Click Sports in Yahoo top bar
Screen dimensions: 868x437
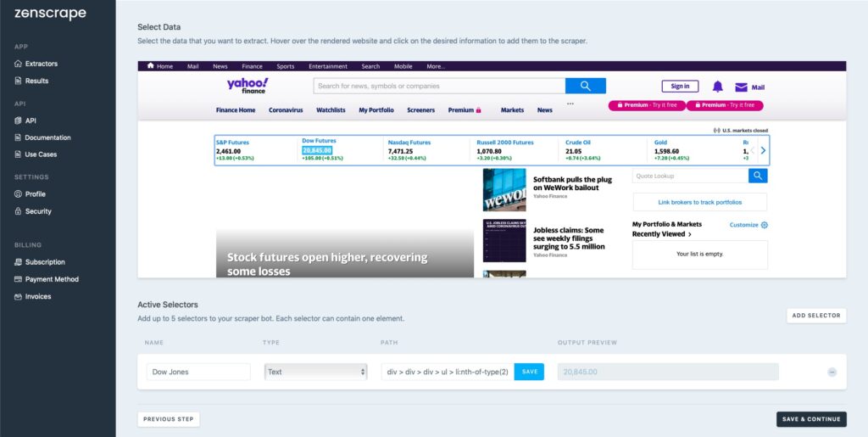[x=285, y=66]
